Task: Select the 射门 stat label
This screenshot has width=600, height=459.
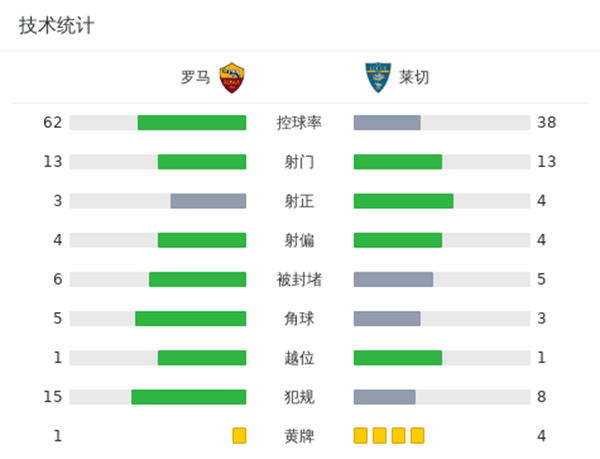Action: point(299,162)
